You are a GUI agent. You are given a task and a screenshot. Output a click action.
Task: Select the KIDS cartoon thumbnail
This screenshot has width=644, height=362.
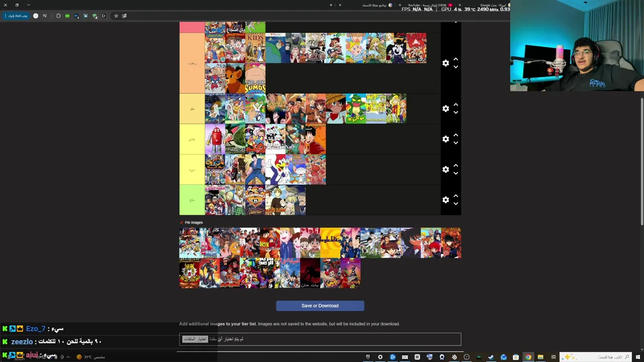click(x=255, y=48)
